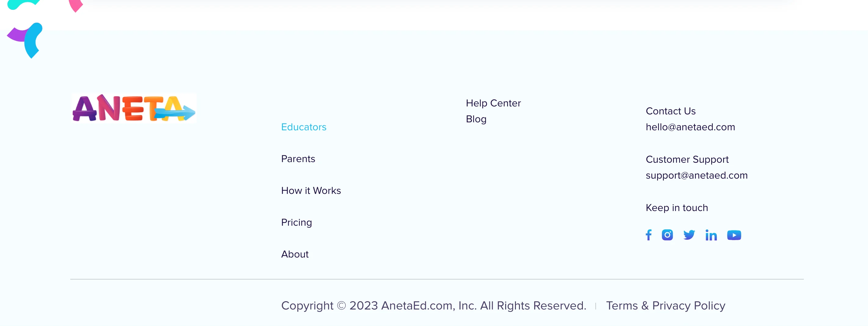Viewport: 868px width, 326px height.
Task: Open the Educators footer link
Action: pyautogui.click(x=303, y=127)
